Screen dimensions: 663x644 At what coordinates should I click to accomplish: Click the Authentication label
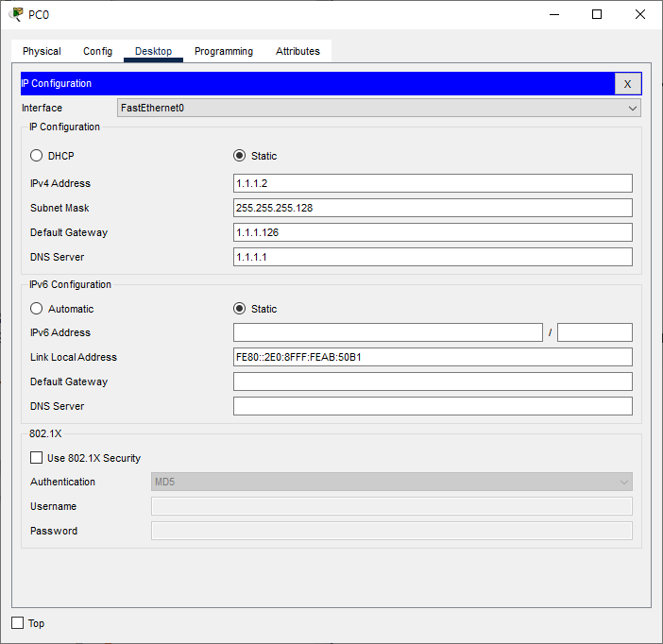pos(62,482)
